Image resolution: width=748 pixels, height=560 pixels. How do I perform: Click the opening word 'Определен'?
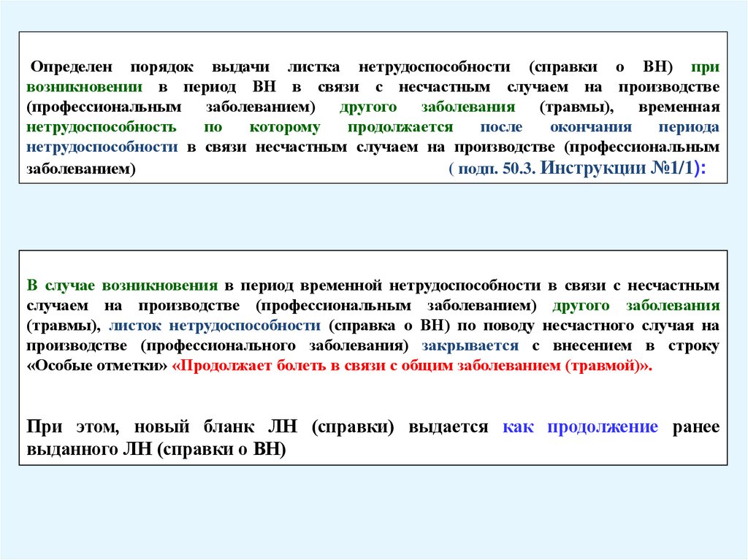coord(72,67)
